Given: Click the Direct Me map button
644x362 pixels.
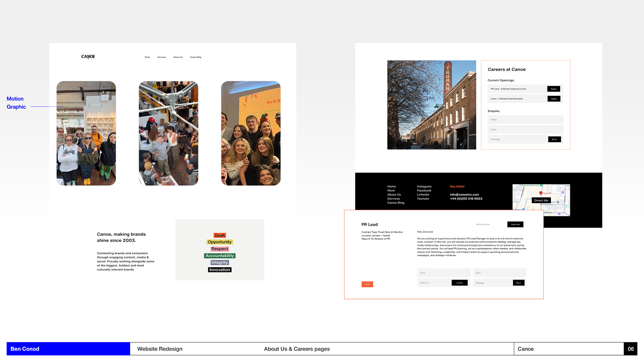Looking at the screenshot, I should click(541, 200).
